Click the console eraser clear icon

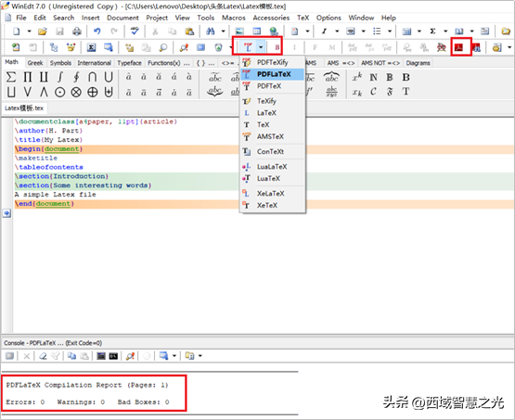coord(43,356)
